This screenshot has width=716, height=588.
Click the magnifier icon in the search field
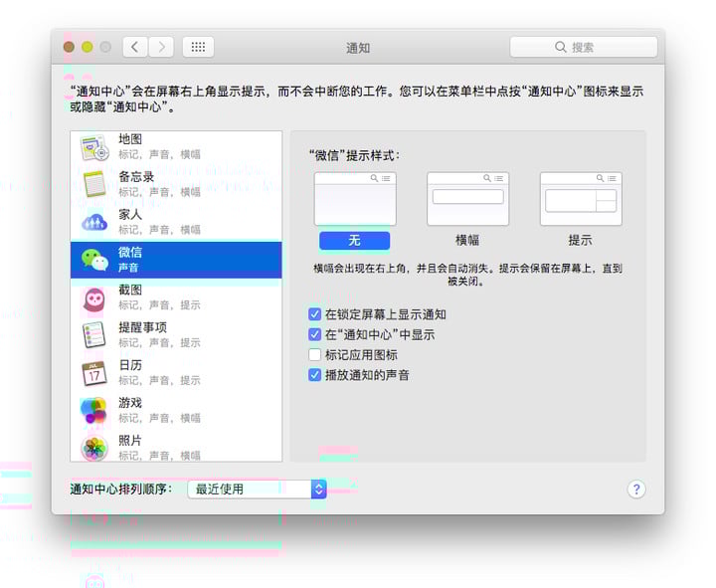560,47
